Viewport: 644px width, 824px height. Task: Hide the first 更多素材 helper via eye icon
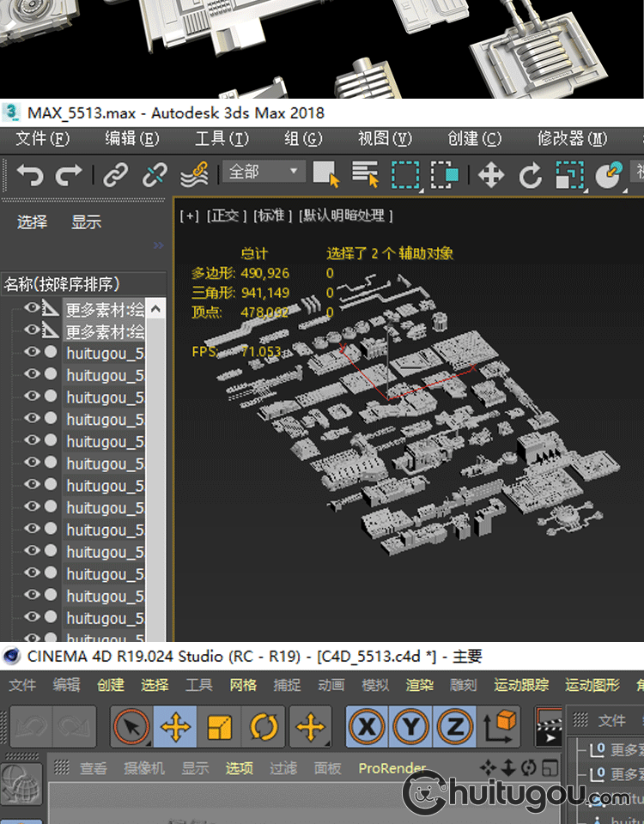pyautogui.click(x=32, y=308)
